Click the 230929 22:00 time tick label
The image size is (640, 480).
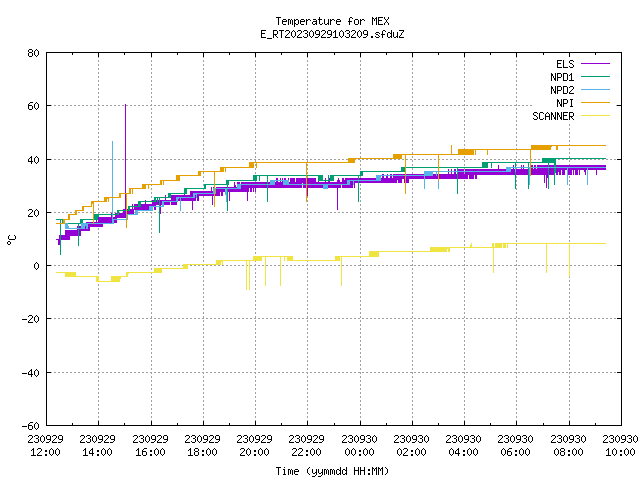[307, 446]
